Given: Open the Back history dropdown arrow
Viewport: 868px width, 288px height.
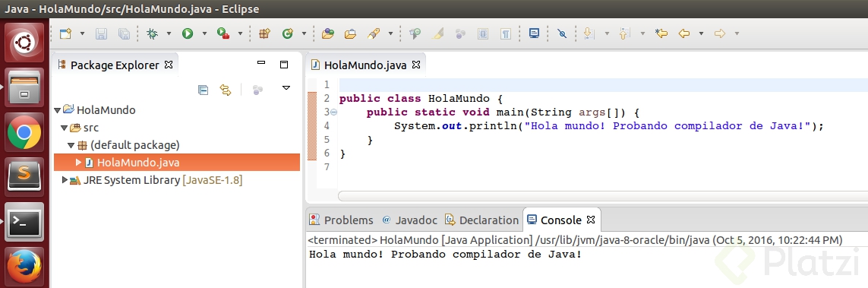Looking at the screenshot, I should [701, 33].
